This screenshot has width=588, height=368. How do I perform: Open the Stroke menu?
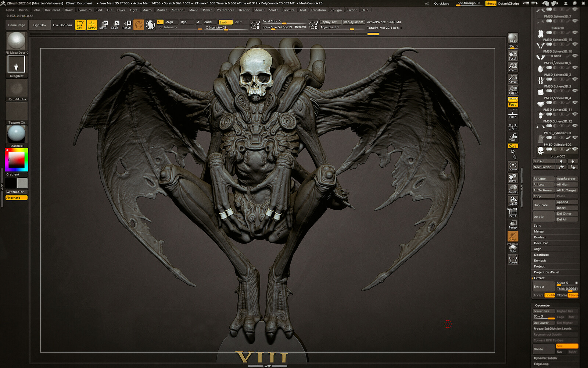pyautogui.click(x=273, y=10)
